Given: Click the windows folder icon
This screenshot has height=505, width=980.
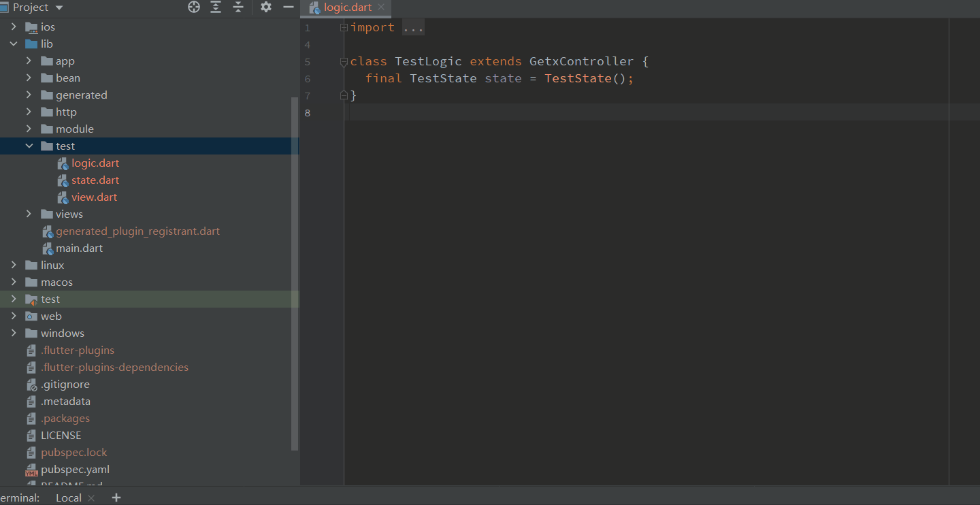Looking at the screenshot, I should pos(31,333).
